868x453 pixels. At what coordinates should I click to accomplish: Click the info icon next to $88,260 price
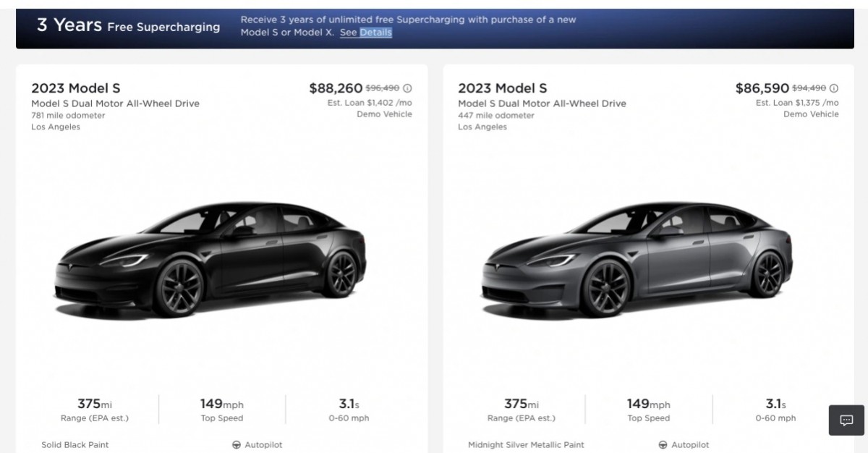click(408, 88)
